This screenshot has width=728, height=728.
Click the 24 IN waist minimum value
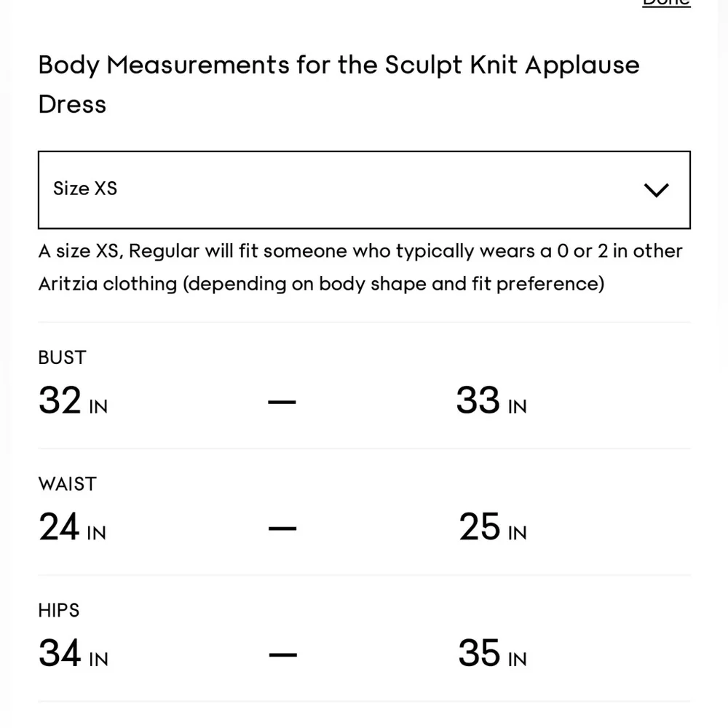[72, 528]
